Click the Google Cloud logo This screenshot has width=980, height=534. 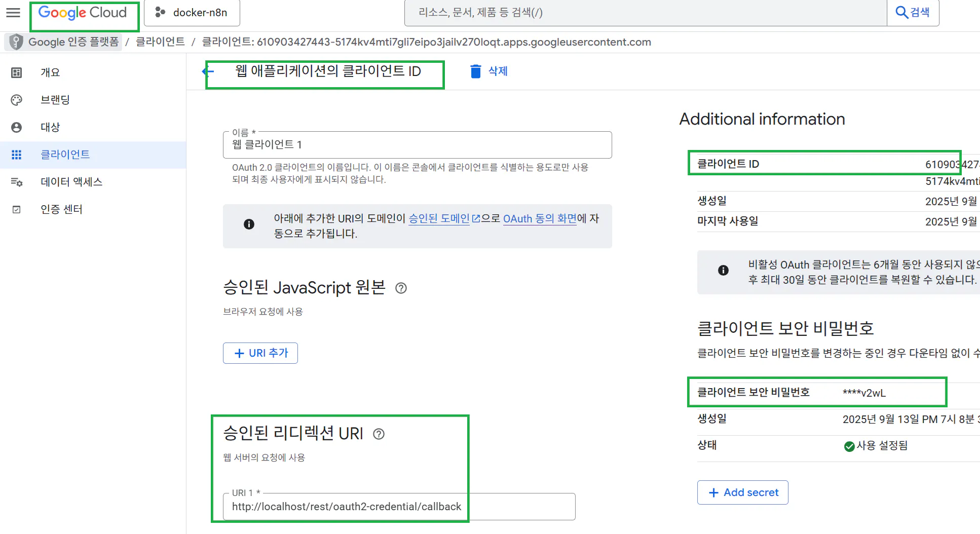[83, 13]
